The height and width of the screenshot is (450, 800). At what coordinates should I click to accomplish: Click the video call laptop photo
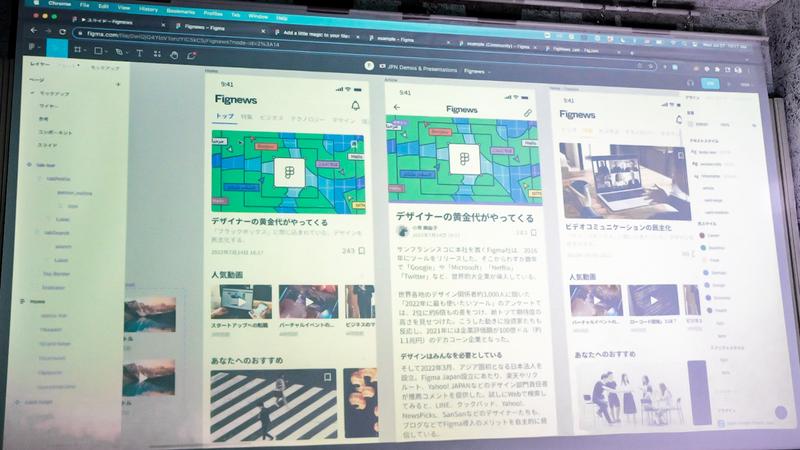[624, 181]
